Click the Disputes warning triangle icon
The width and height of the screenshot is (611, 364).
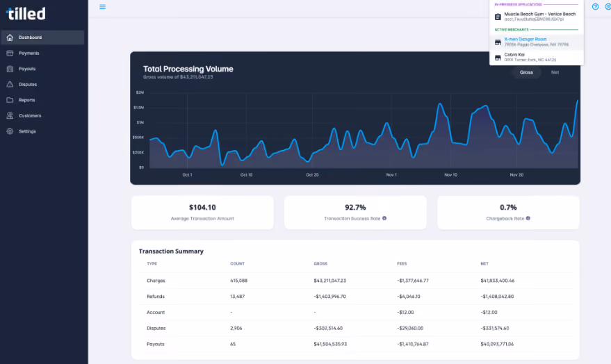click(10, 85)
